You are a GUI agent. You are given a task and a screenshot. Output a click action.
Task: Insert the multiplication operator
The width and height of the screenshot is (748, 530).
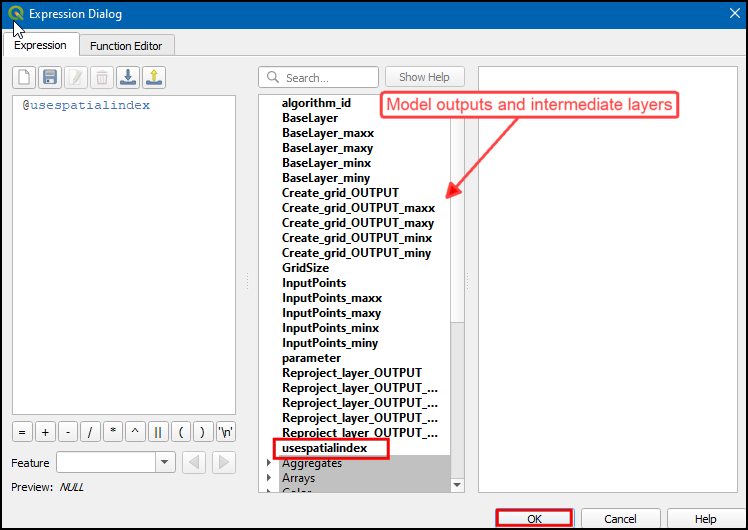[113, 432]
